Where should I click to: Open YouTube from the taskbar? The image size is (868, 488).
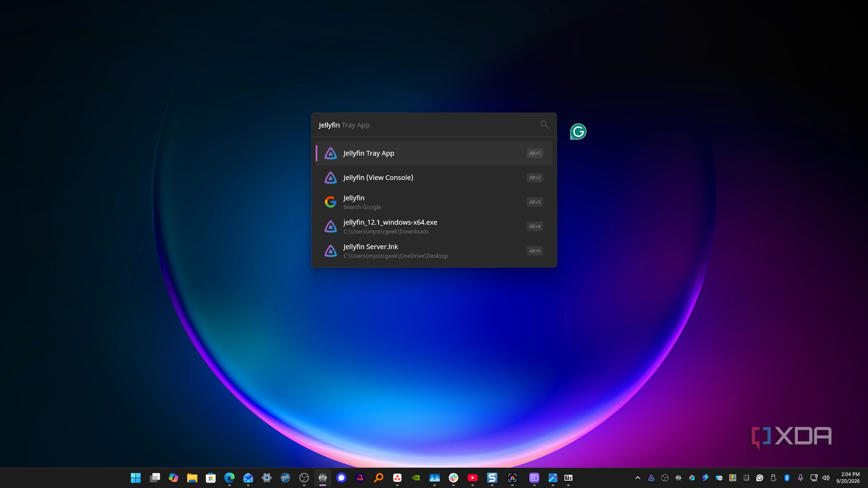[x=473, y=478]
